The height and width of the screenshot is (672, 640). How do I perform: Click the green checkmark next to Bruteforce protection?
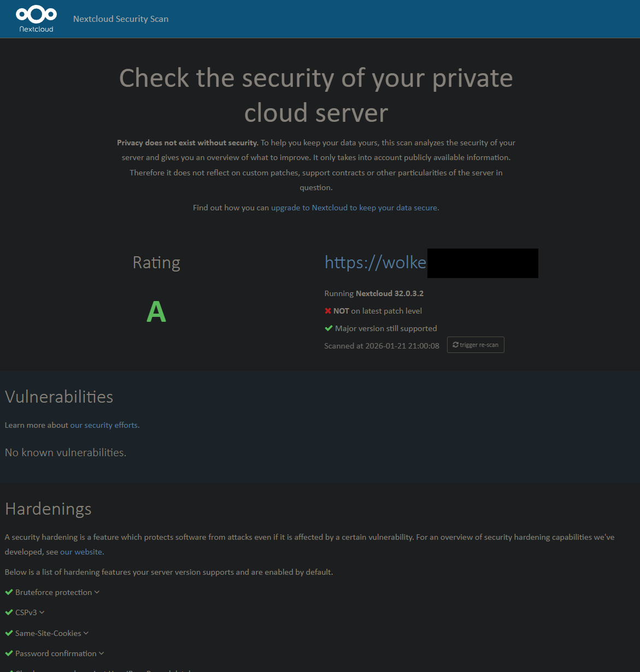[x=9, y=592]
